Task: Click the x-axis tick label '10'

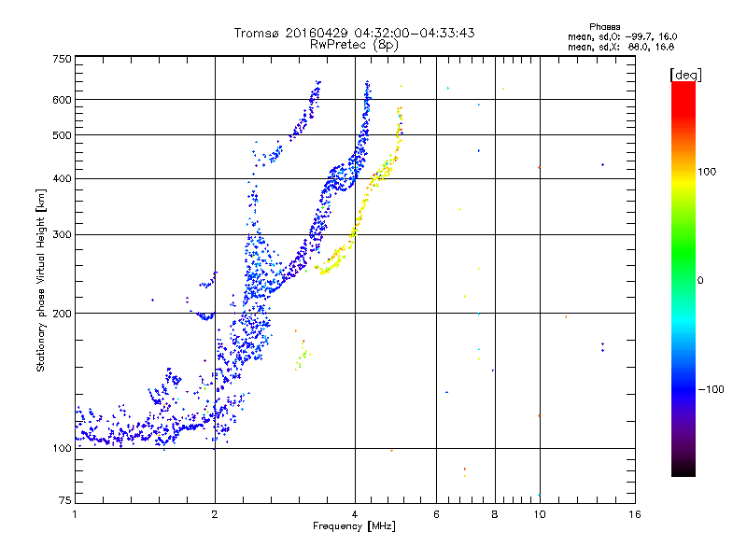Action: 540,514
